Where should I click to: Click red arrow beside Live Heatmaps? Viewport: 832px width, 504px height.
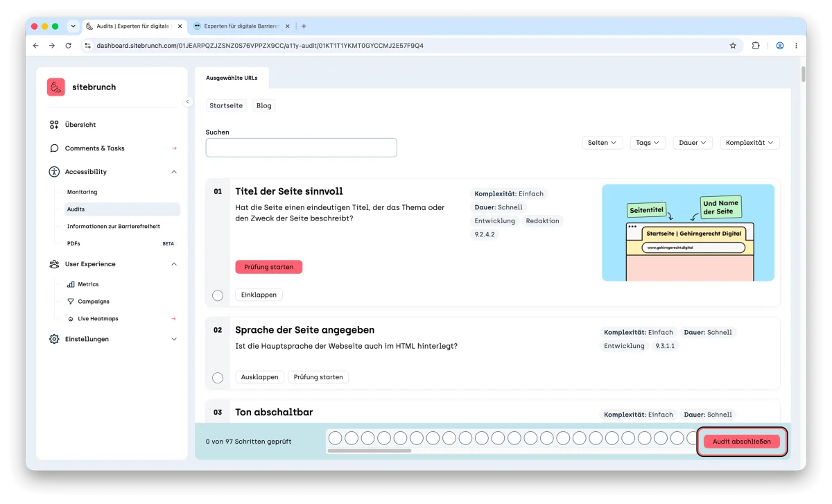point(174,319)
